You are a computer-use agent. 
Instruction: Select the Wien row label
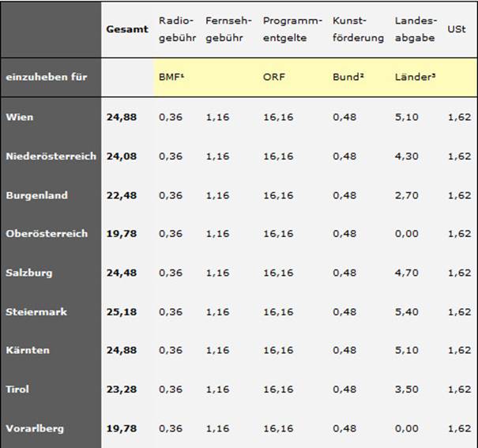pyautogui.click(x=19, y=117)
